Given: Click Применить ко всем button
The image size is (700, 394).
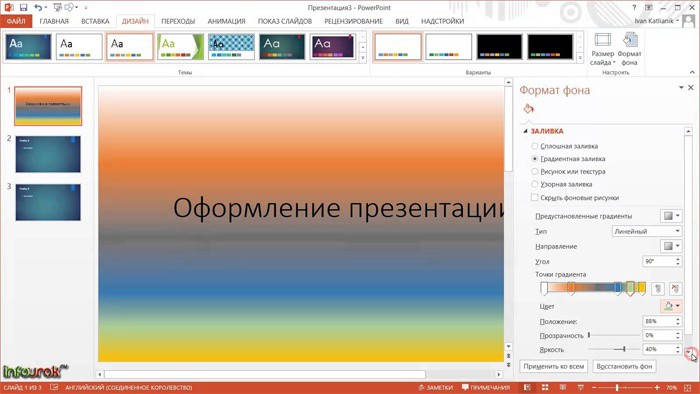Looking at the screenshot, I should tap(554, 366).
